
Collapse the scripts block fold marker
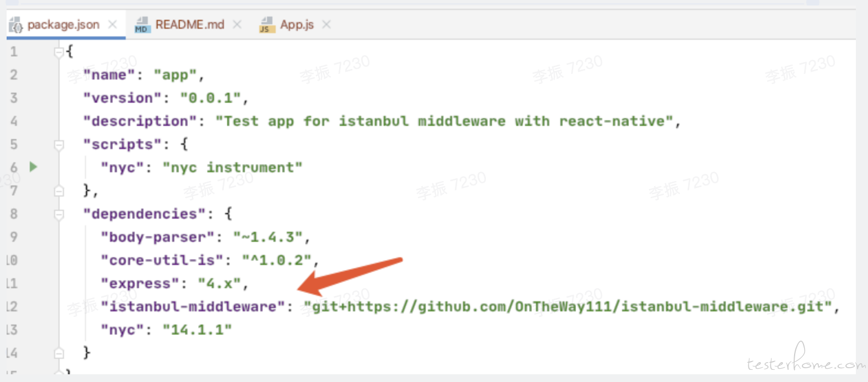58,145
